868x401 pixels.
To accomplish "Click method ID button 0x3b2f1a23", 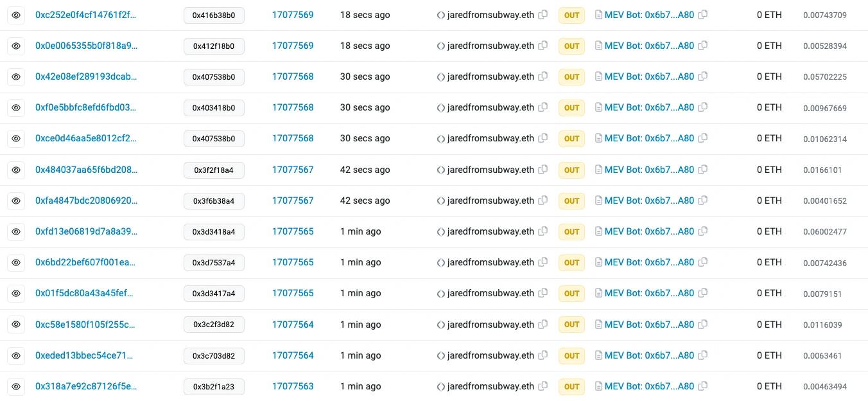I will (214, 387).
